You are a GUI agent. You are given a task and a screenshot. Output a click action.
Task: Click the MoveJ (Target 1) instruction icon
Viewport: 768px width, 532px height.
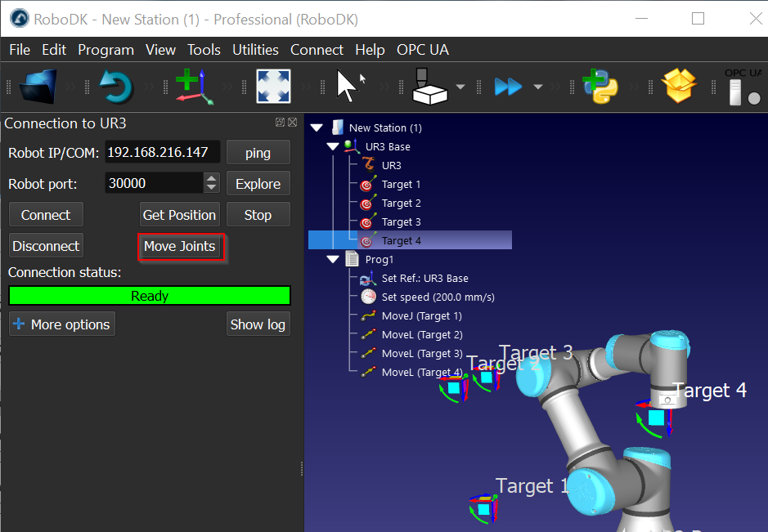[x=368, y=315]
